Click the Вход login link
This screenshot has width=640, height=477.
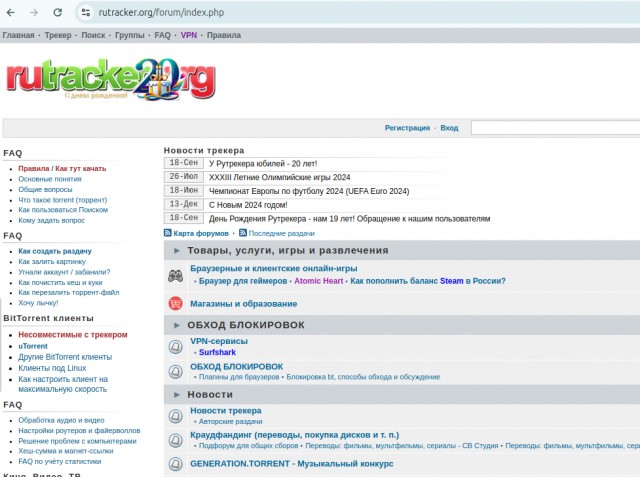click(449, 128)
